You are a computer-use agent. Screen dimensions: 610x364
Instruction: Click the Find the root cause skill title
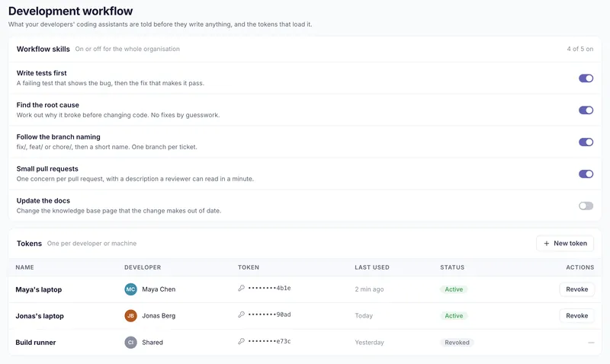48,105
